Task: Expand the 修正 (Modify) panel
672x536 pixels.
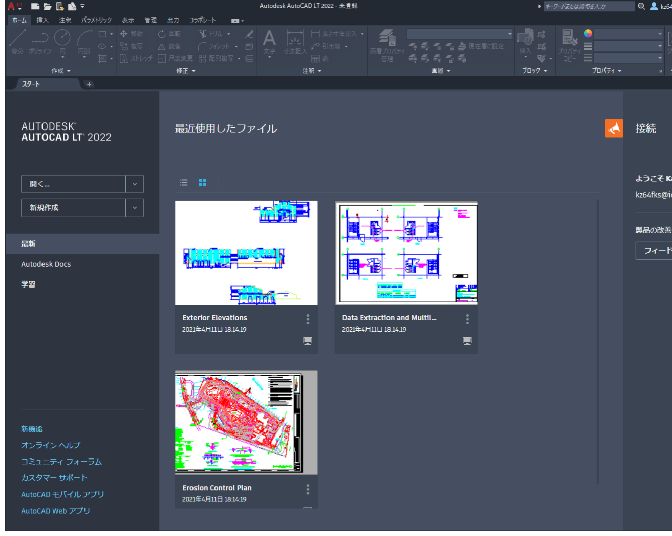Action: pyautogui.click(x=186, y=71)
